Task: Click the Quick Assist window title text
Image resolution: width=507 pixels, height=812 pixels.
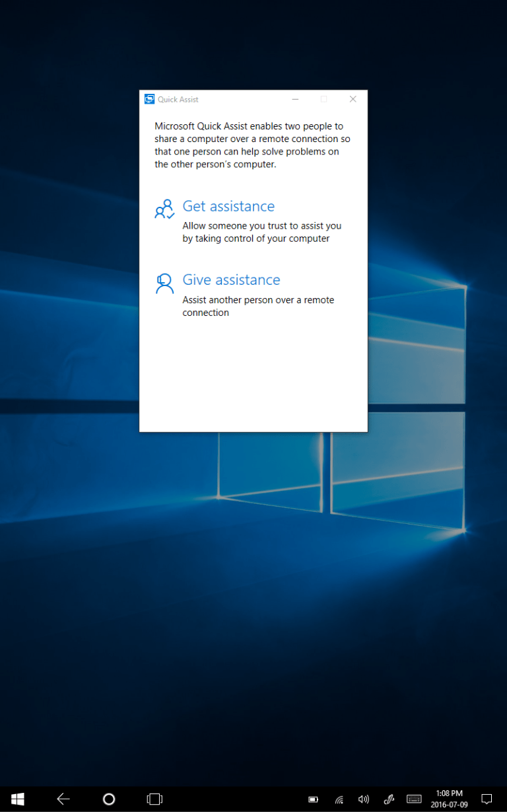Action: (178, 100)
